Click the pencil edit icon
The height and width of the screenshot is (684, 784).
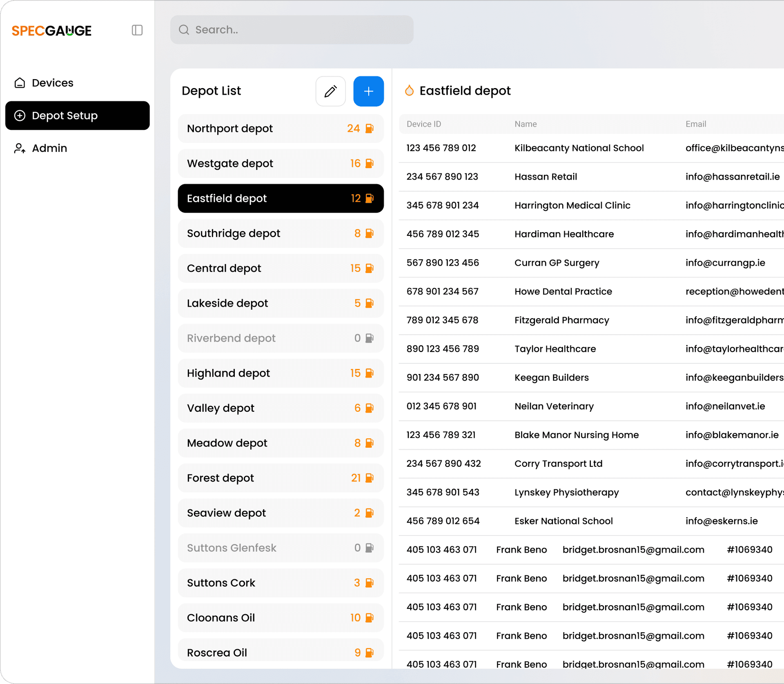coord(330,91)
